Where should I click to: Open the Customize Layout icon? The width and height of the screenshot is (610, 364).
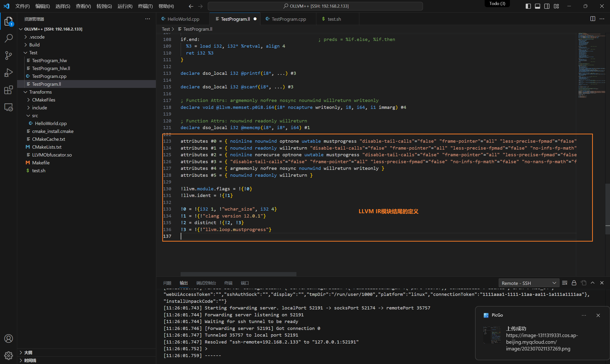pos(556,6)
